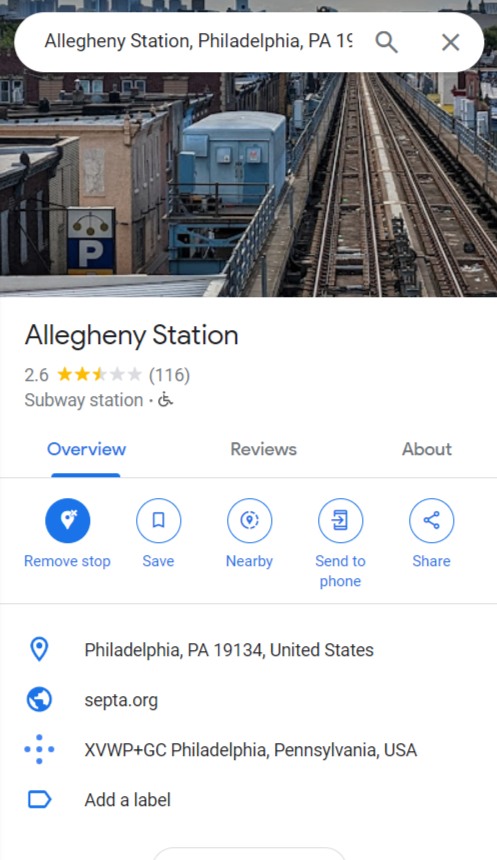497x860 pixels.
Task: Click the label tag icon
Action: pyautogui.click(x=39, y=800)
